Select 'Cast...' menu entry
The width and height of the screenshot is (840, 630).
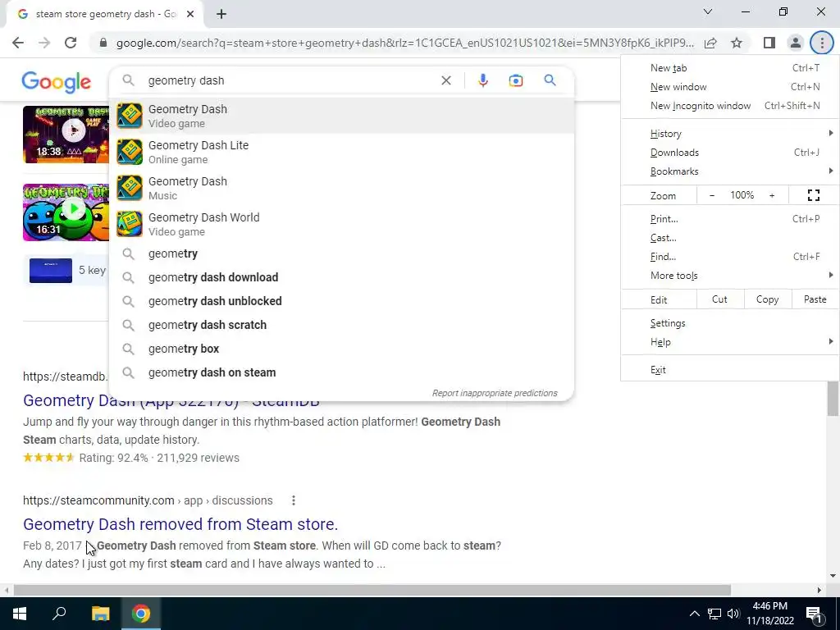[730, 238]
